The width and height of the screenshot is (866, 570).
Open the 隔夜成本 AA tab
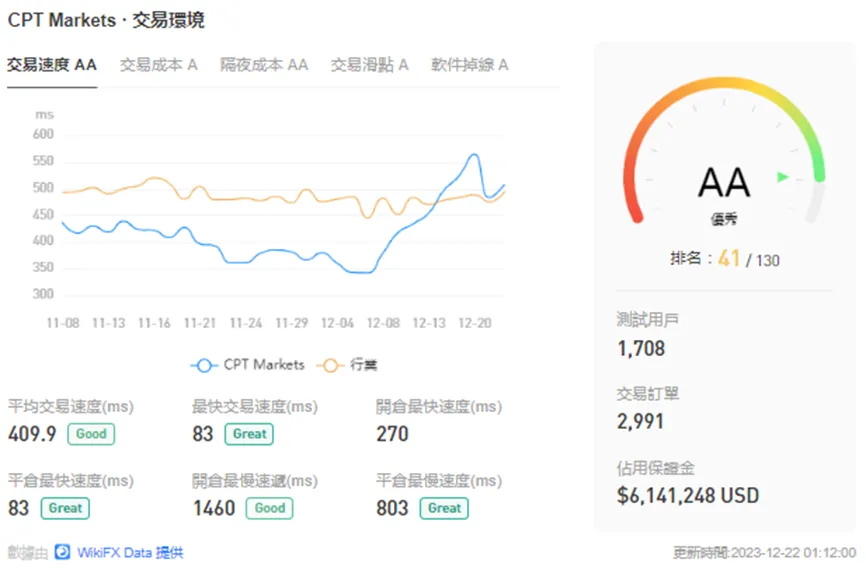pos(264,65)
